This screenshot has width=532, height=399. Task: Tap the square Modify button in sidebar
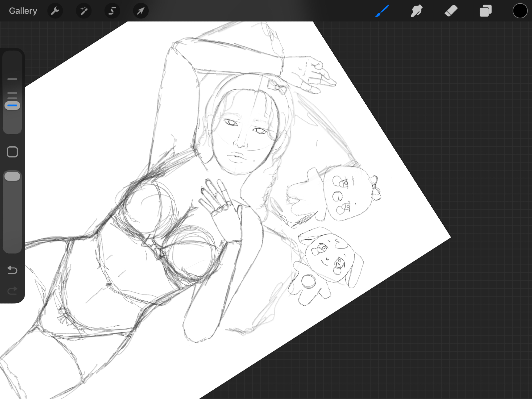click(12, 152)
